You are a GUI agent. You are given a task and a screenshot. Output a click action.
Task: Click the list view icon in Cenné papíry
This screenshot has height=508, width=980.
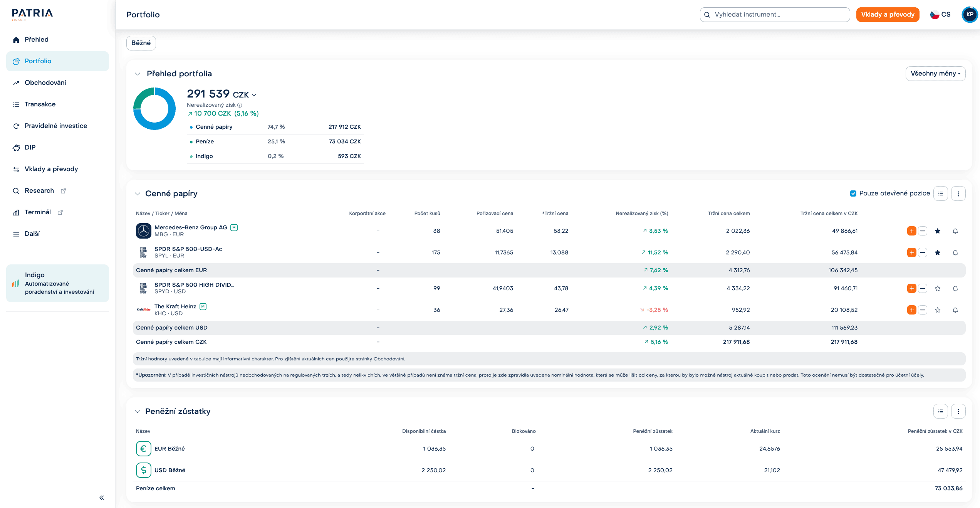940,193
